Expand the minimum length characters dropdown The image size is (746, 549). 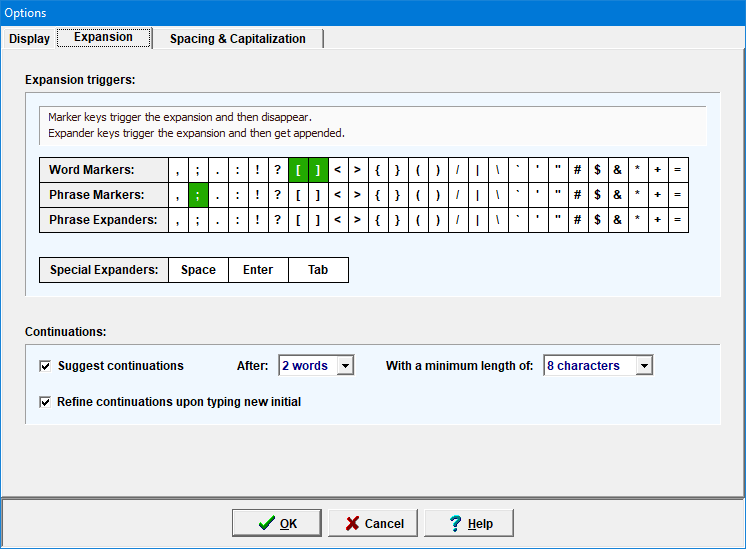[643, 366]
